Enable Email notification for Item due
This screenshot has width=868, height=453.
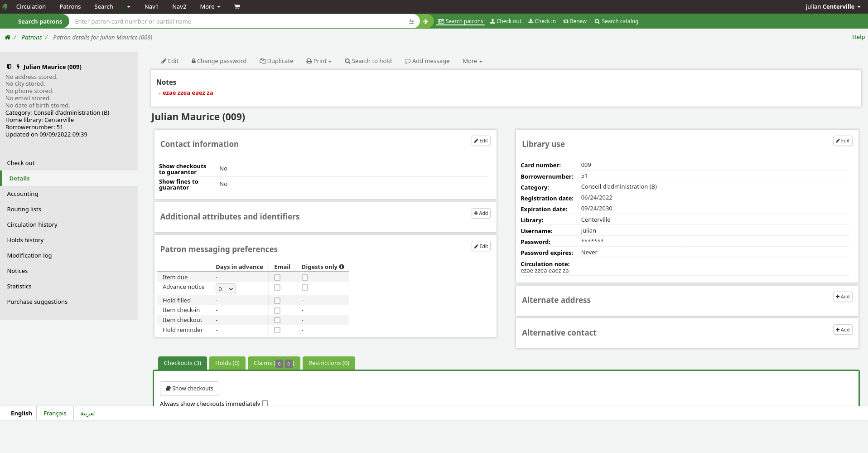[277, 278]
